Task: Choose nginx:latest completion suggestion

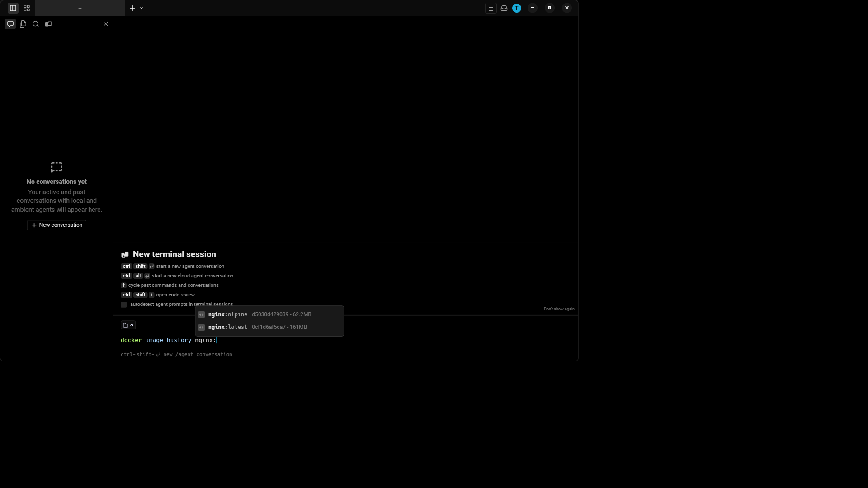Action: tap(269, 327)
